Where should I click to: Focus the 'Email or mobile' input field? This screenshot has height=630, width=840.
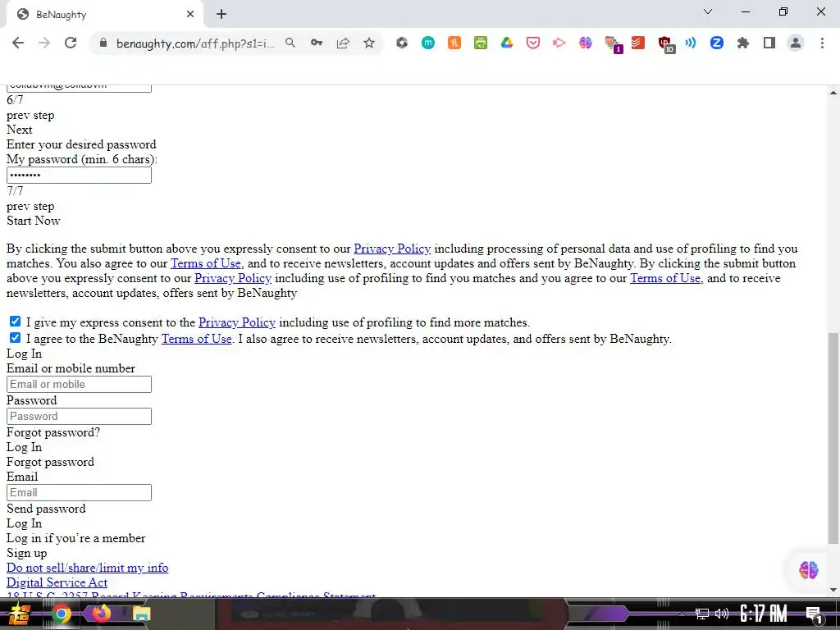(x=79, y=384)
